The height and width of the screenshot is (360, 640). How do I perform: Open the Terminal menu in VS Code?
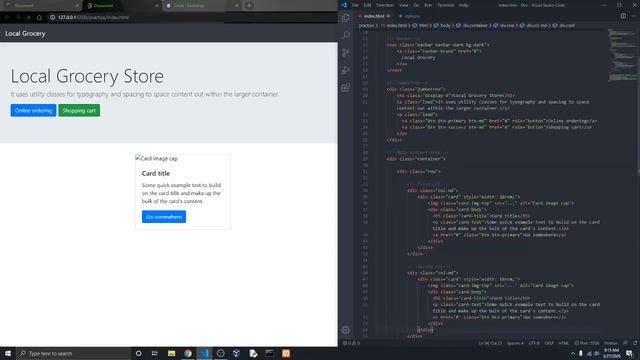445,5
